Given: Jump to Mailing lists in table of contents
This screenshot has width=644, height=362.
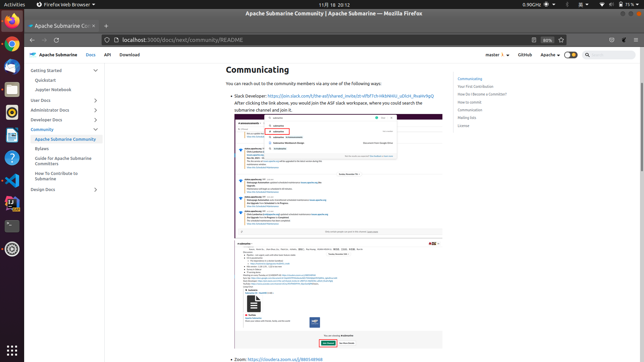Looking at the screenshot, I should 467,118.
